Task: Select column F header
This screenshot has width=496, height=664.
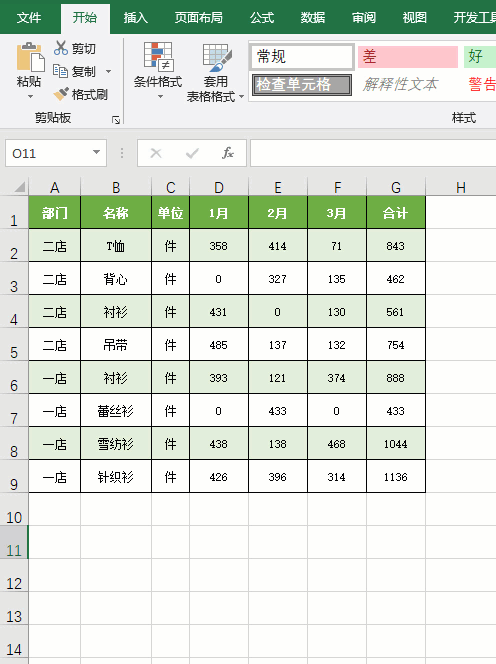Action: click(x=337, y=187)
